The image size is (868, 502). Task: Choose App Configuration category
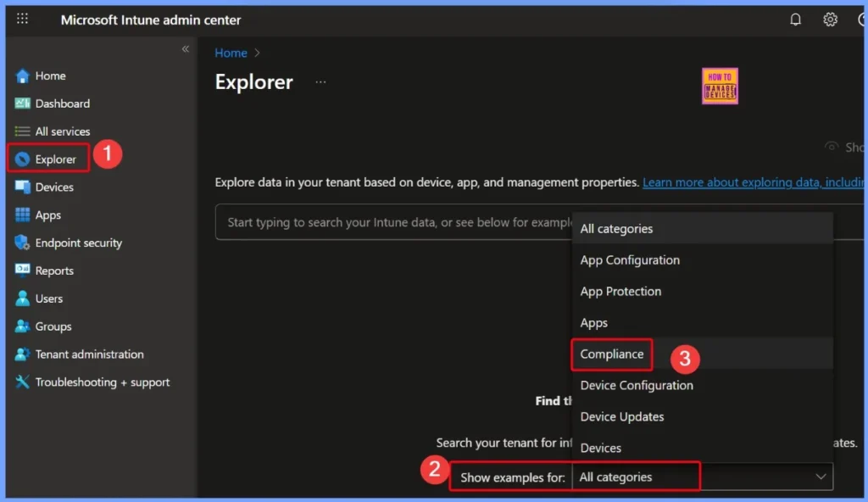tap(702, 259)
